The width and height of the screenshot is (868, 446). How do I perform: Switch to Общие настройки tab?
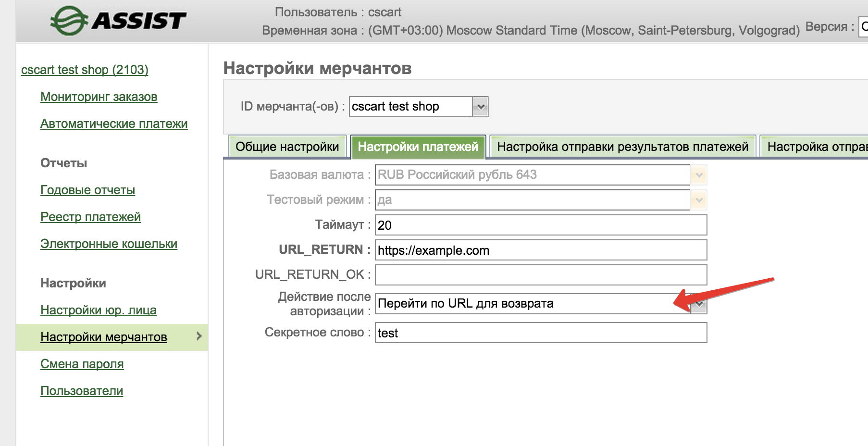pos(287,147)
